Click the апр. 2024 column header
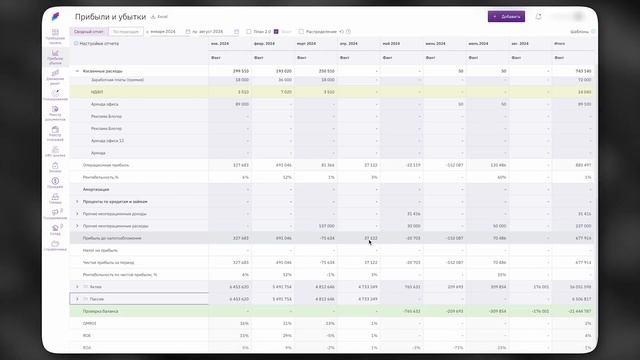This screenshot has width=640, height=360. [x=349, y=43]
